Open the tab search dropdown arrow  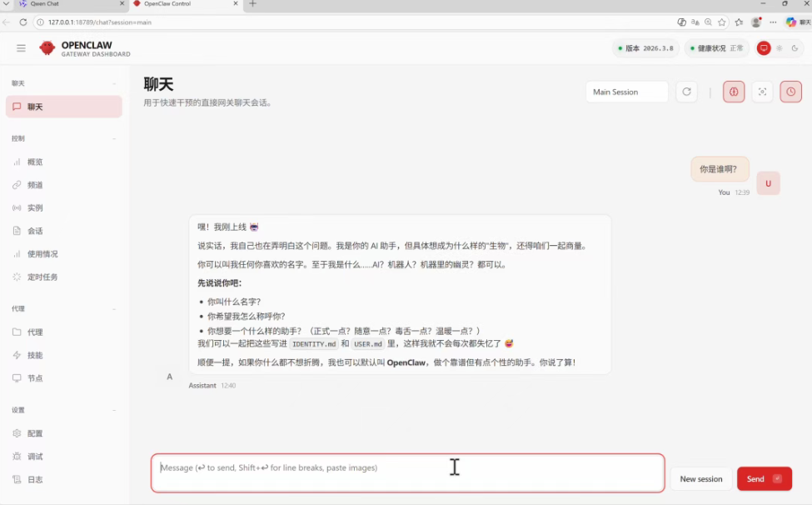click(6, 3)
